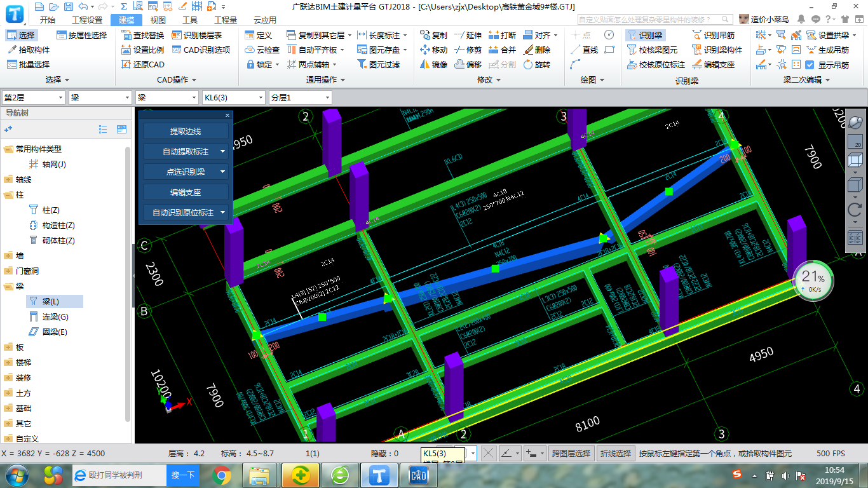
Task: Toggle 折线选择 in status bar
Action: tap(616, 453)
